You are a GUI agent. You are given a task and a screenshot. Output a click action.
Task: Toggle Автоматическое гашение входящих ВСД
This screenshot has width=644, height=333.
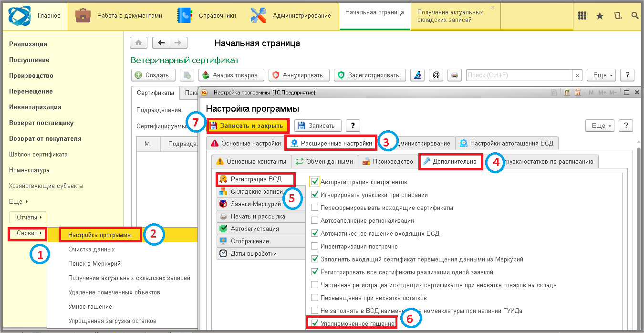click(x=315, y=233)
